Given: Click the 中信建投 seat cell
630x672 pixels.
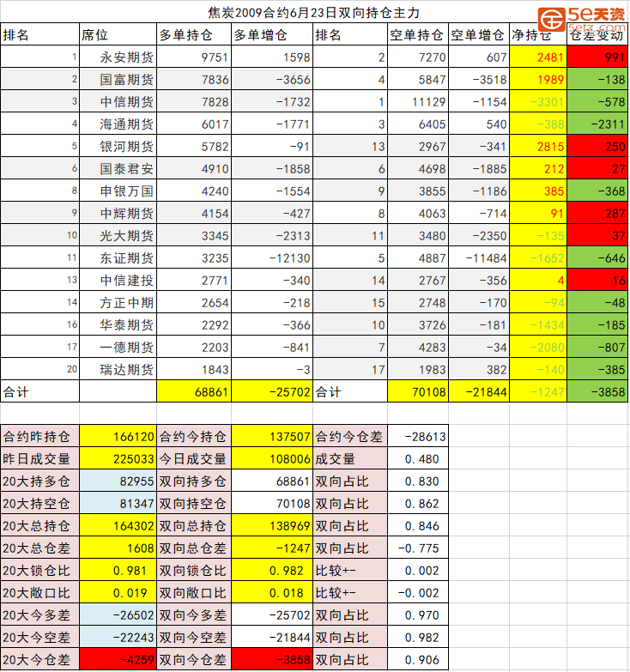Looking at the screenshot, I should [118, 280].
